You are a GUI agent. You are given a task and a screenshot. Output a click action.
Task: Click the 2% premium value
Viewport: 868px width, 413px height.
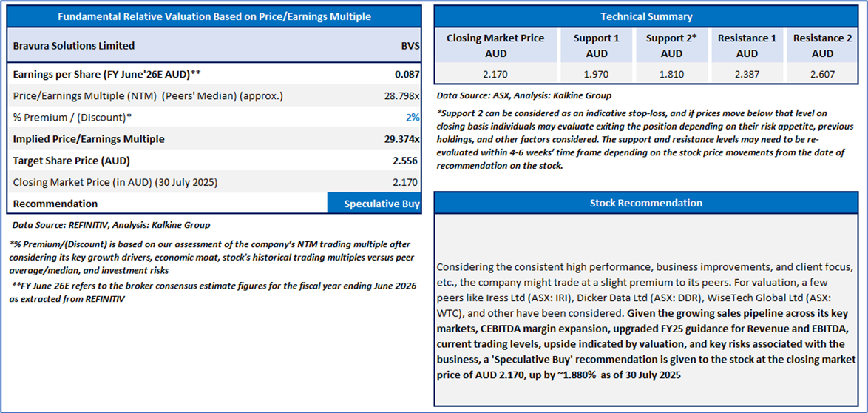(413, 118)
